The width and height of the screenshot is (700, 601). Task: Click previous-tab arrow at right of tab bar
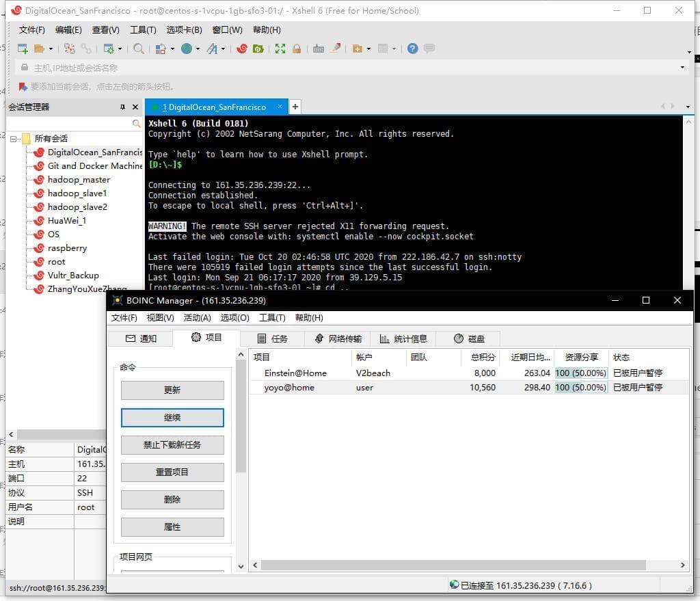click(663, 106)
